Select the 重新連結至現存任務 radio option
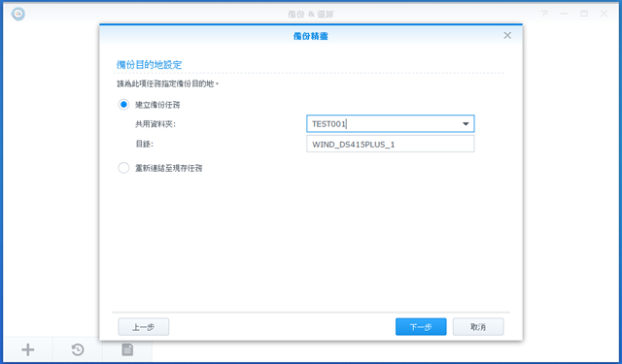 (x=123, y=168)
